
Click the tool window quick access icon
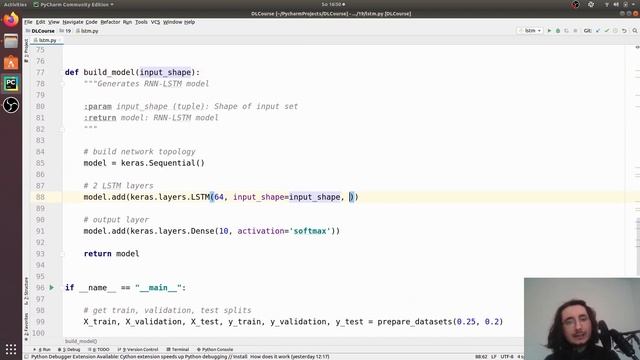pyautogui.click(x=27, y=357)
